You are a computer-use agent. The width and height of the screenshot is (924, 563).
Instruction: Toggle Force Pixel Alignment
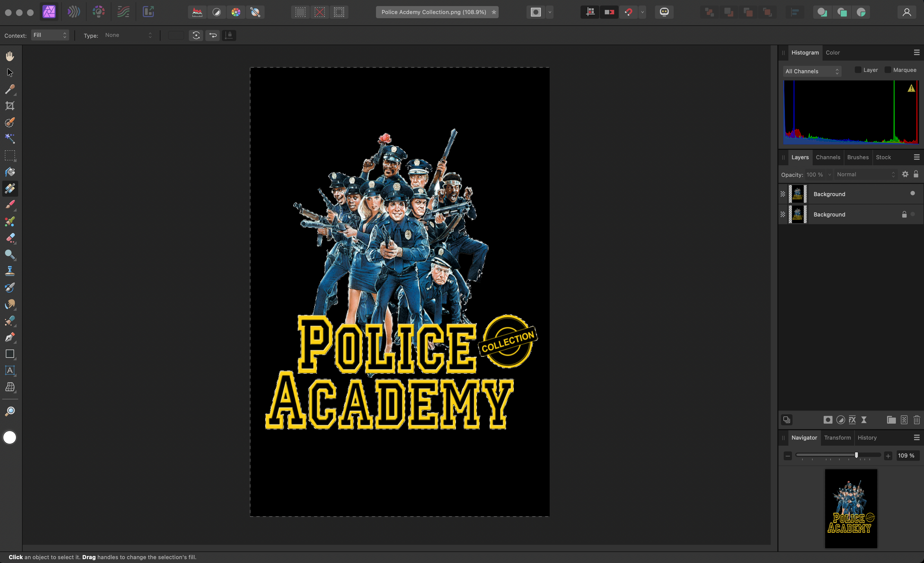(590, 12)
